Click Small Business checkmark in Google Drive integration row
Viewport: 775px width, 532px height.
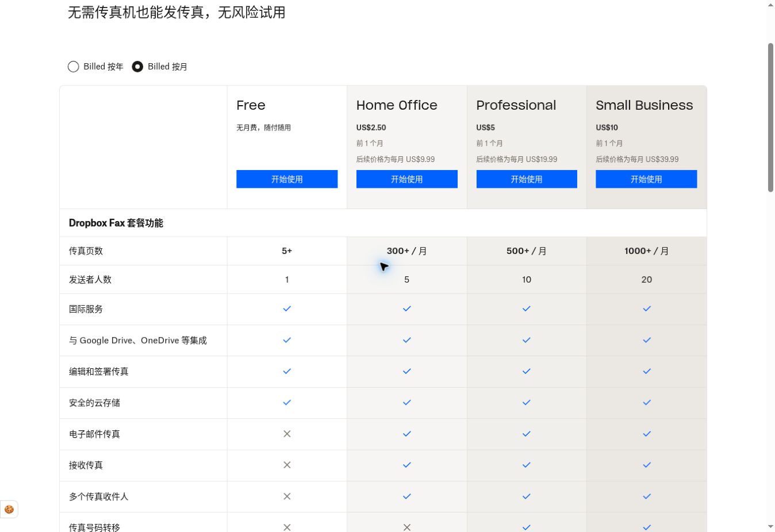pyautogui.click(x=647, y=340)
